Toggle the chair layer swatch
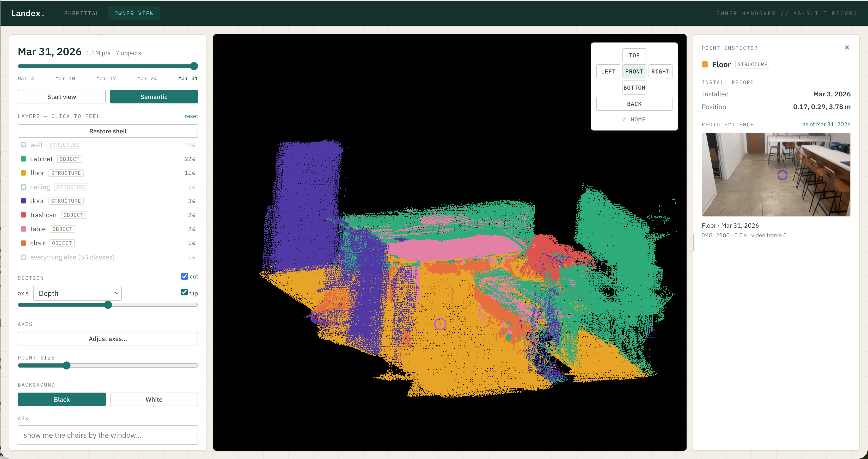The image size is (868, 459). pyautogui.click(x=23, y=243)
